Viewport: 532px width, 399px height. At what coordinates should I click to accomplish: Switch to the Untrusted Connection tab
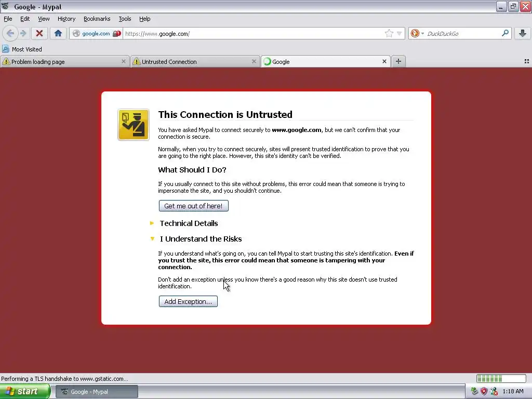click(195, 61)
